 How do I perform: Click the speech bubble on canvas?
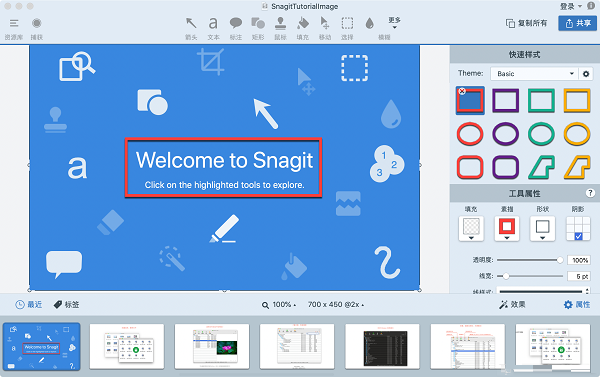coord(64,264)
